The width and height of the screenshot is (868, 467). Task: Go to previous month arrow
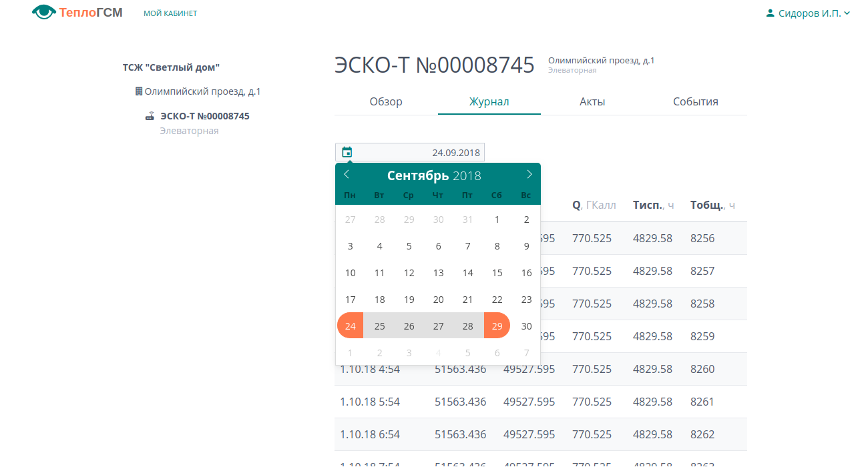point(347,174)
